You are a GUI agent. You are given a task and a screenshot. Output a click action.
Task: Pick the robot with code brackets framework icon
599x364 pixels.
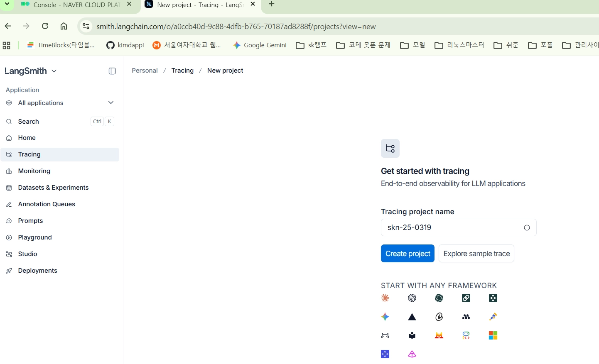(x=466, y=335)
